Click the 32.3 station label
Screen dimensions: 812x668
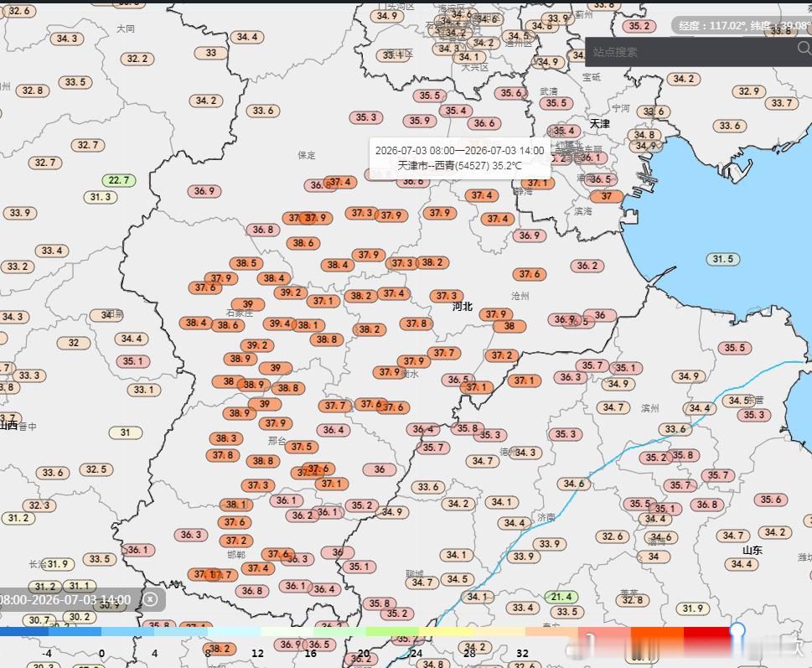[39, 505]
